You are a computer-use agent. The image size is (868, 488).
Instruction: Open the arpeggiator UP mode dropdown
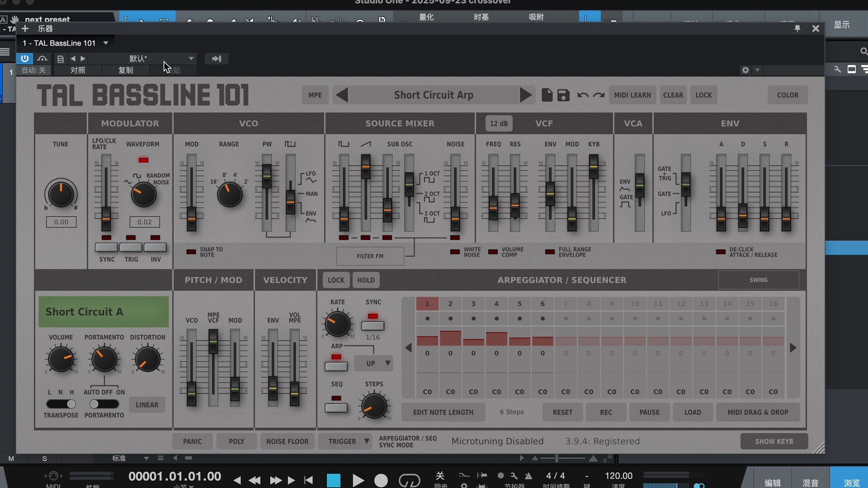(373, 363)
